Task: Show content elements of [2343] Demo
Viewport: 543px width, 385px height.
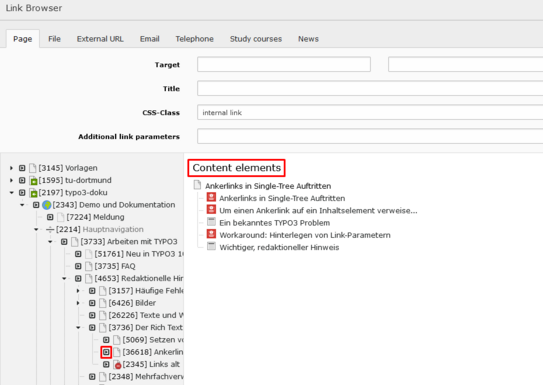Action: pos(36,205)
